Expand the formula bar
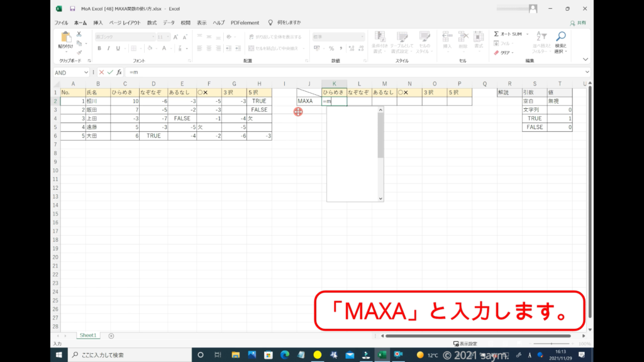Viewport: 644px width, 362px height. [586, 72]
